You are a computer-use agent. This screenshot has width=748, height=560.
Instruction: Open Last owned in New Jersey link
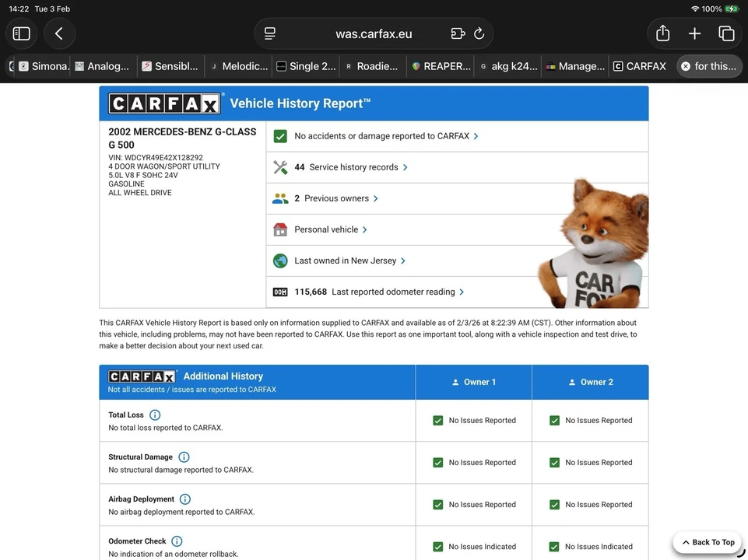coord(346,261)
